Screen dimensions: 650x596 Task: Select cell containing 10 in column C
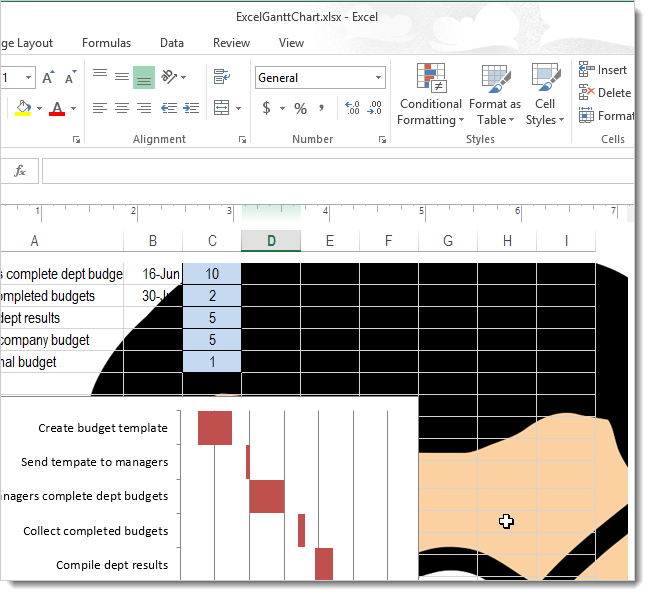click(212, 274)
